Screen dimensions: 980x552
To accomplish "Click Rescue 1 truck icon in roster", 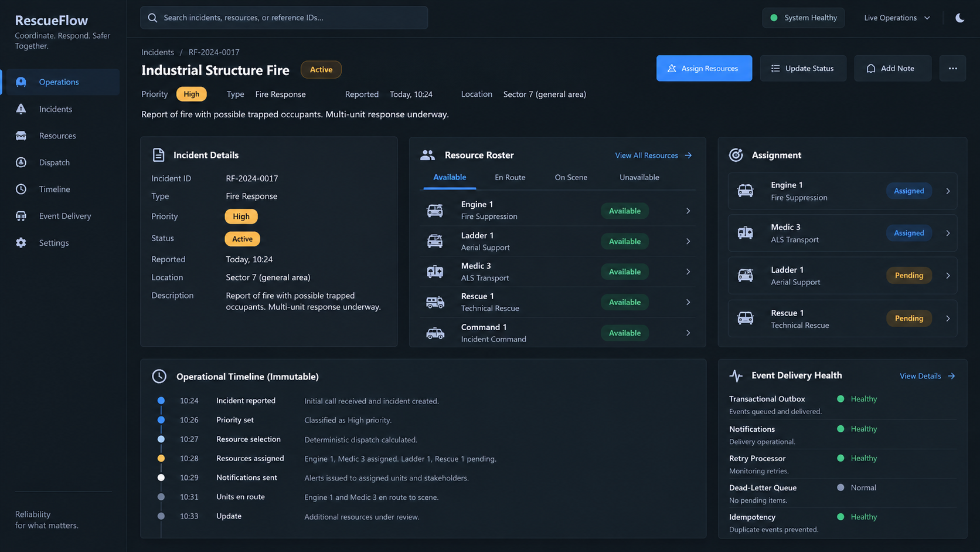I will click(x=435, y=302).
